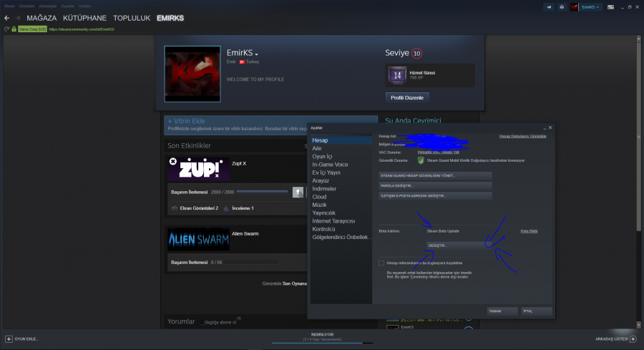
Task: Go to the TOPLULUK tab
Action: click(132, 18)
